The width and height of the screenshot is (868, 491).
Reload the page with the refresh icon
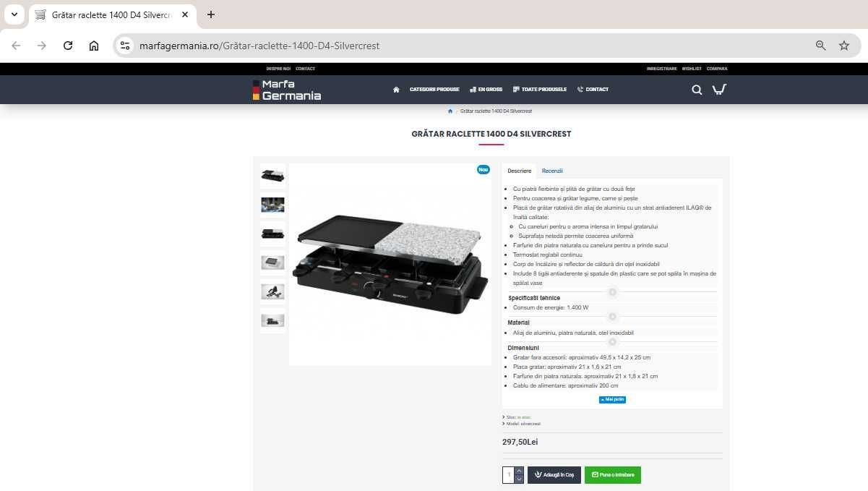point(68,46)
